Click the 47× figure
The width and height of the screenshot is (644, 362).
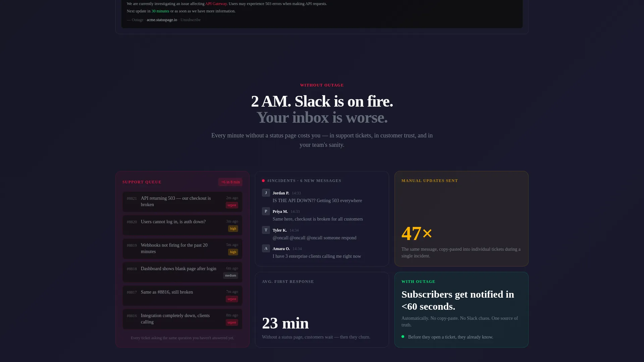[x=417, y=233]
